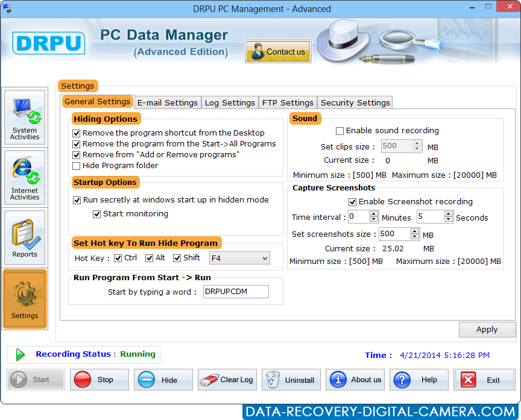Switch to Security Settings tab

coord(355,102)
